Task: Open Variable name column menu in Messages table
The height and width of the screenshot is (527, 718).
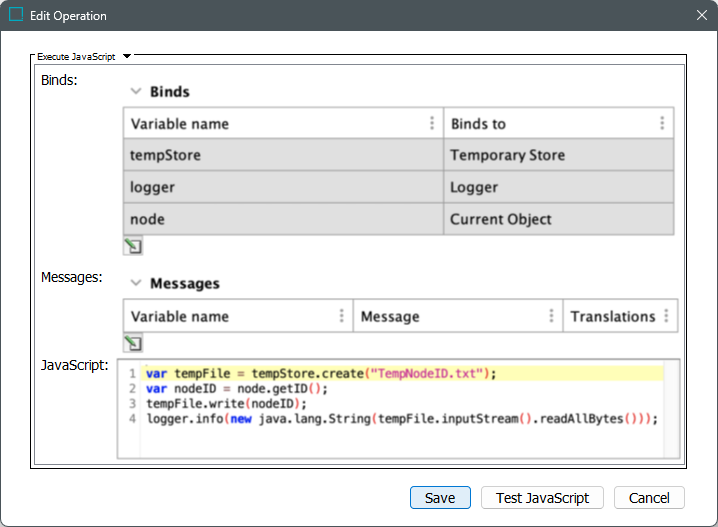Action: coord(341,316)
